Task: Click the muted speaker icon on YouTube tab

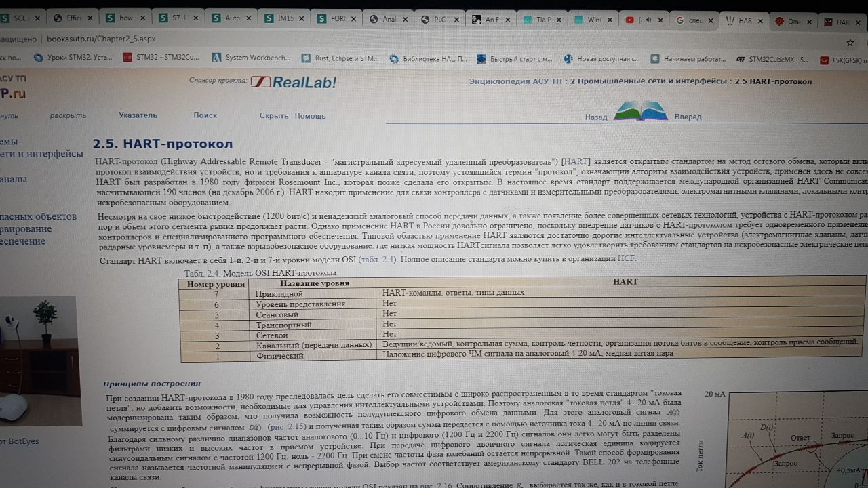Action: 648,20
